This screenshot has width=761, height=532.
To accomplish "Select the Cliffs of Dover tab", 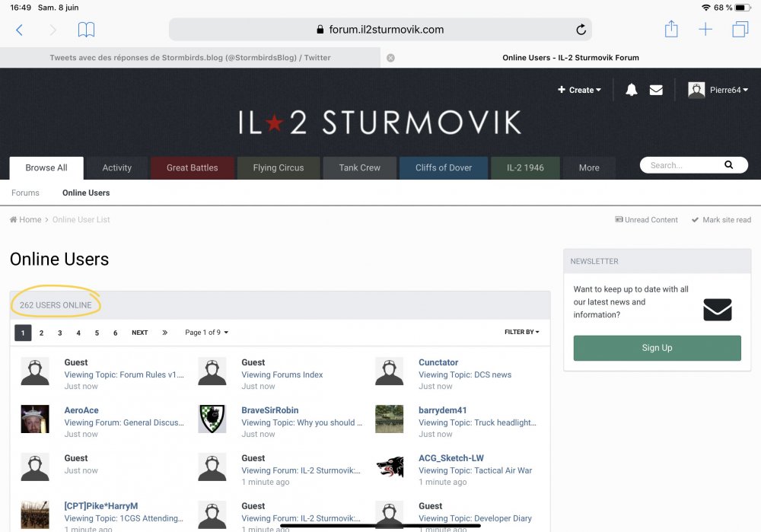I will tap(444, 167).
